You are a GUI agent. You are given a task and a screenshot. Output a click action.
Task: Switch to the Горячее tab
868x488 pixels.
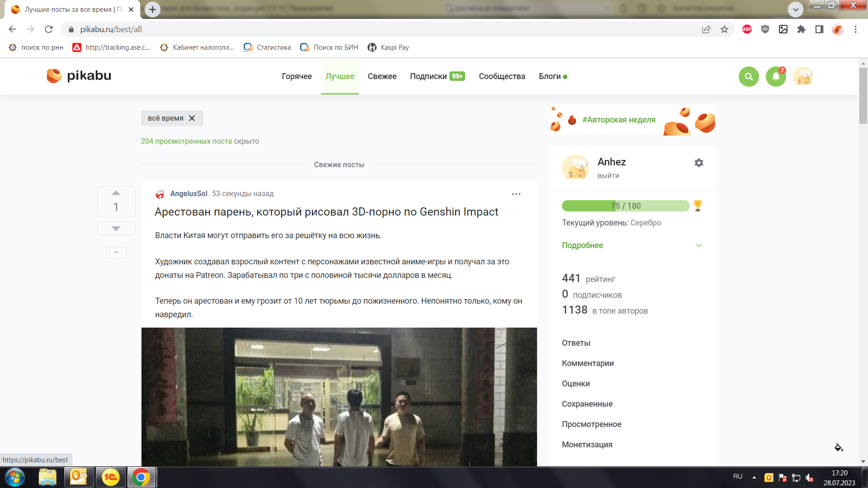pos(297,76)
